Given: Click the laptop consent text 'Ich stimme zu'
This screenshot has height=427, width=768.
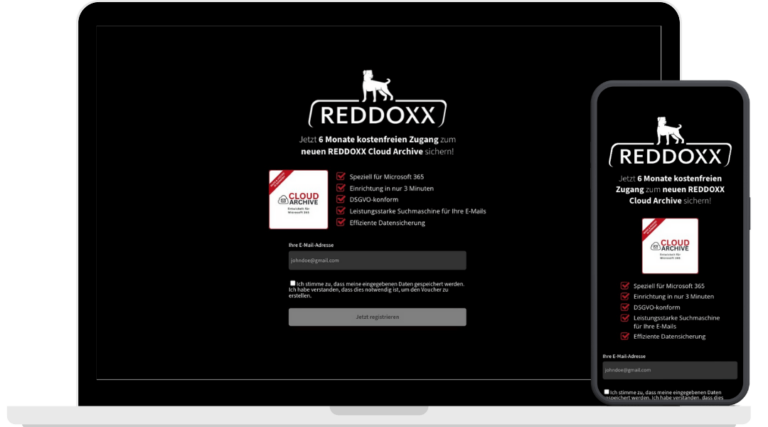Looking at the screenshot, I should click(311, 284).
